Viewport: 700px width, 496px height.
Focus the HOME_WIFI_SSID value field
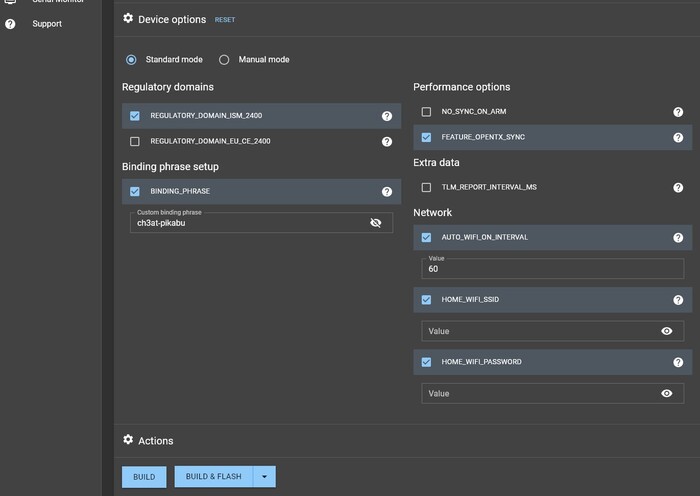pos(535,331)
